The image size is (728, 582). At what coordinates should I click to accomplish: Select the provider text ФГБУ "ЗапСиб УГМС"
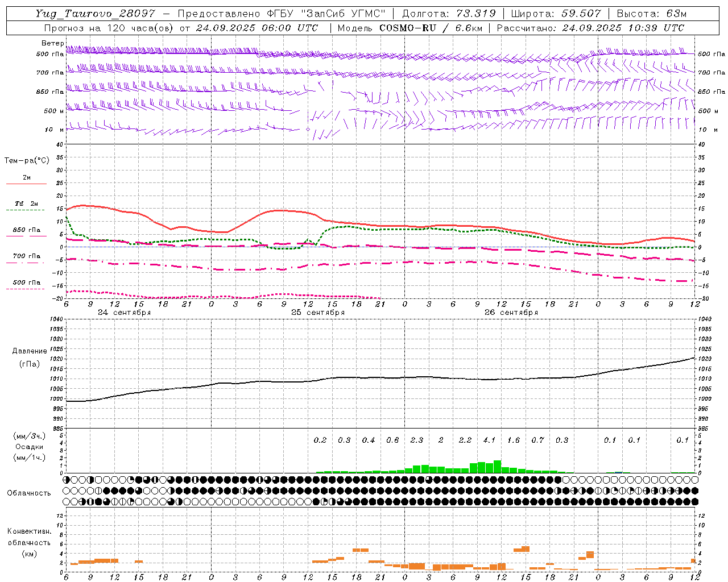click(326, 14)
